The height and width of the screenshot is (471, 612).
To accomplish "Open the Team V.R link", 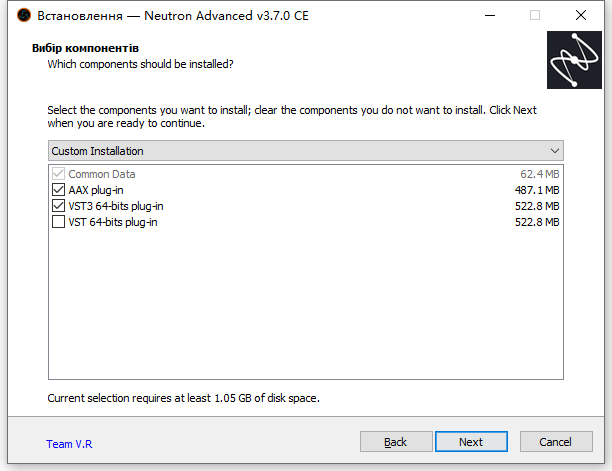I will [x=69, y=444].
